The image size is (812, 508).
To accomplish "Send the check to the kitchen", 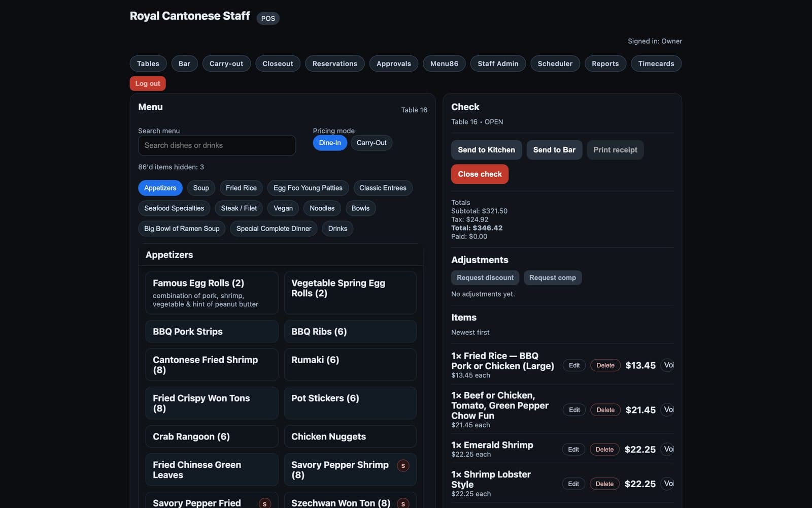I will click(486, 150).
